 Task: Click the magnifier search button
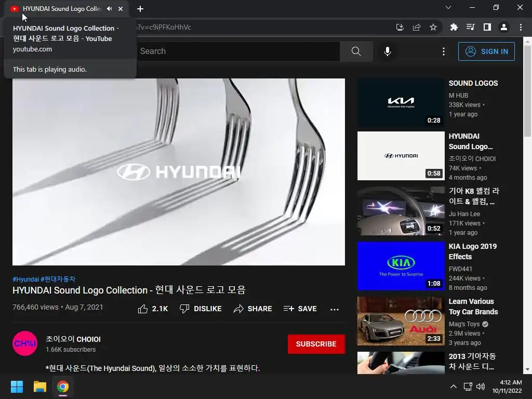click(x=356, y=51)
